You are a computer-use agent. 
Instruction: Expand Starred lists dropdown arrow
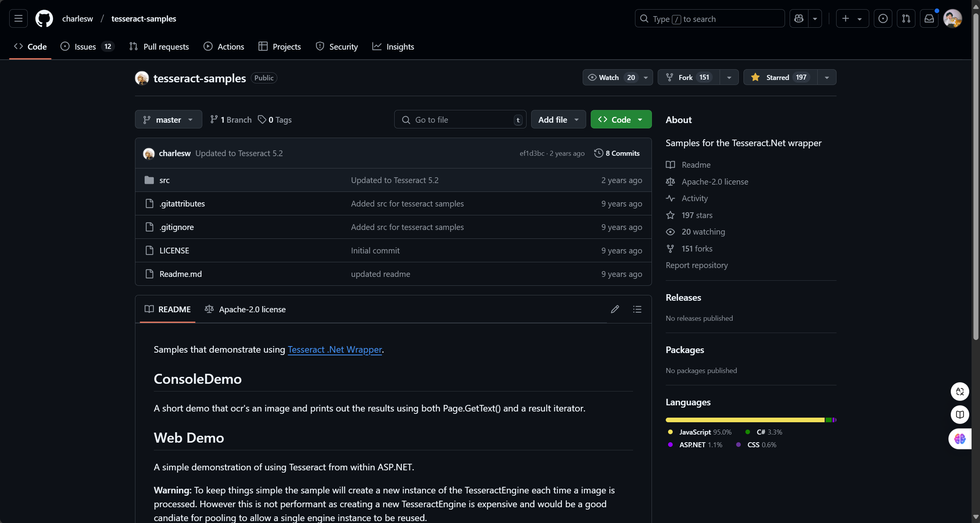[827, 77]
